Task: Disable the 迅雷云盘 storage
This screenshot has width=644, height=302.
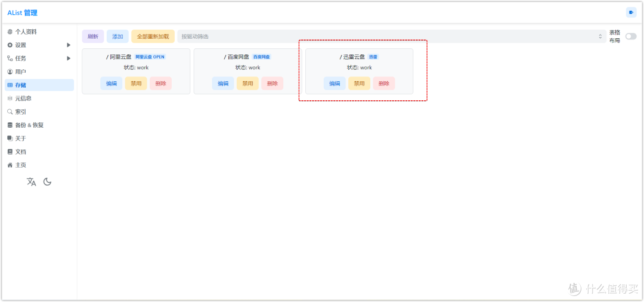Action: pos(360,84)
